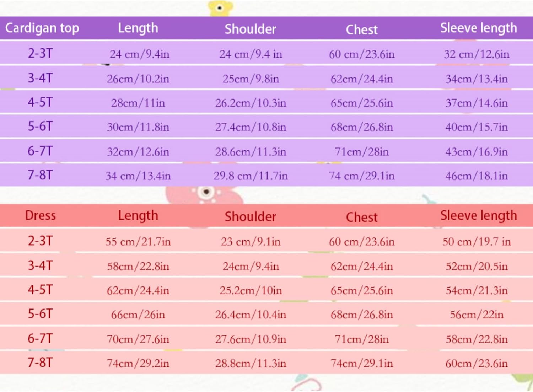The height and width of the screenshot is (392, 533).
Task: Select the dress 4-5T size label
Action: pyautogui.click(x=40, y=290)
